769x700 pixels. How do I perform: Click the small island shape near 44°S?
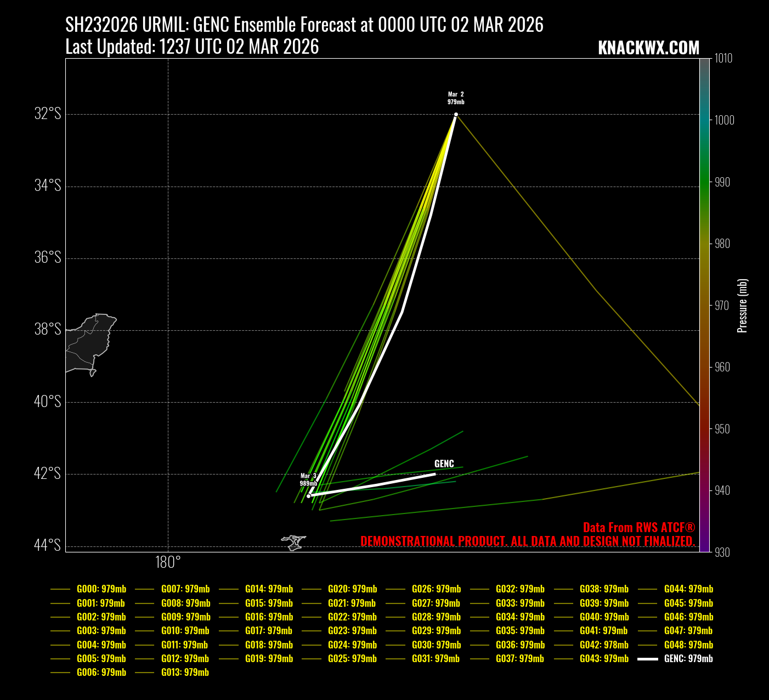(293, 543)
